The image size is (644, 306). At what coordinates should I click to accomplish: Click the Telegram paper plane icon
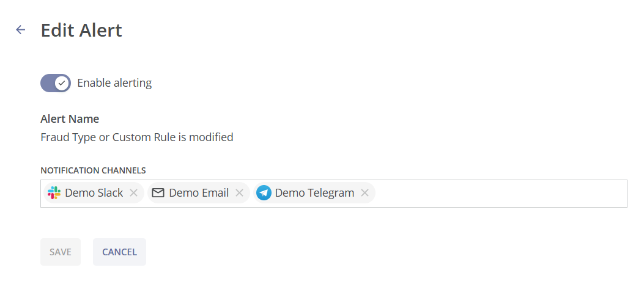(264, 193)
